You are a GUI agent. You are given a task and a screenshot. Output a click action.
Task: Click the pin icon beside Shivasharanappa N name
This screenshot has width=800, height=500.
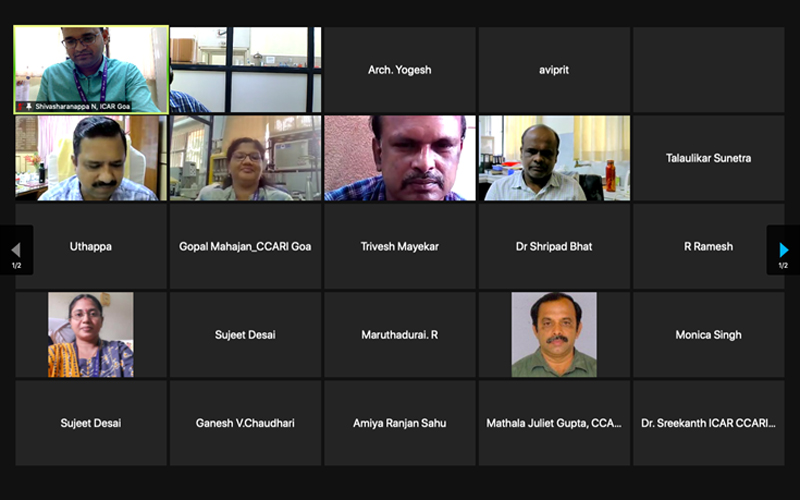pyautogui.click(x=29, y=107)
